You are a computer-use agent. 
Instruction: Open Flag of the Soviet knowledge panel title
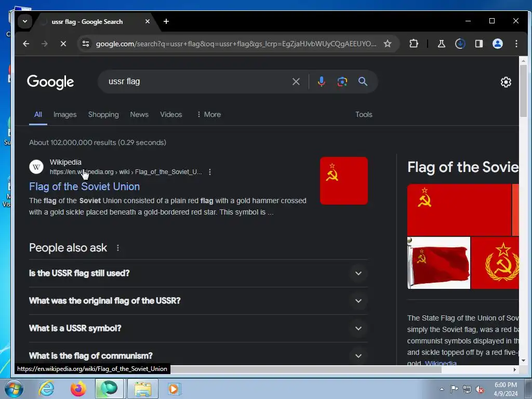pos(463,167)
